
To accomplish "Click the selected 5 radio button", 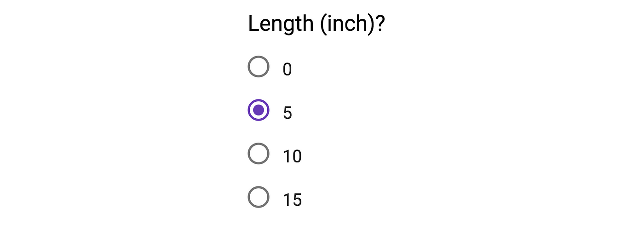I will pyautogui.click(x=258, y=110).
